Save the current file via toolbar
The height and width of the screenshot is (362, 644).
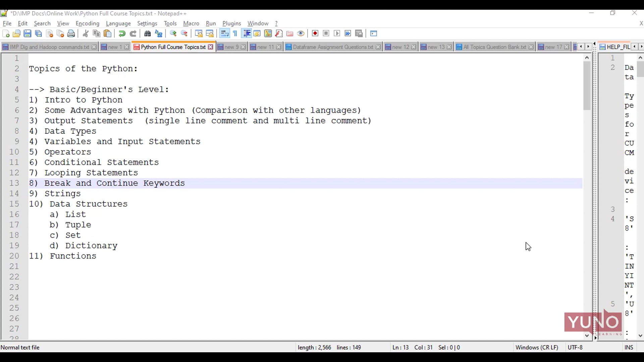click(x=28, y=34)
